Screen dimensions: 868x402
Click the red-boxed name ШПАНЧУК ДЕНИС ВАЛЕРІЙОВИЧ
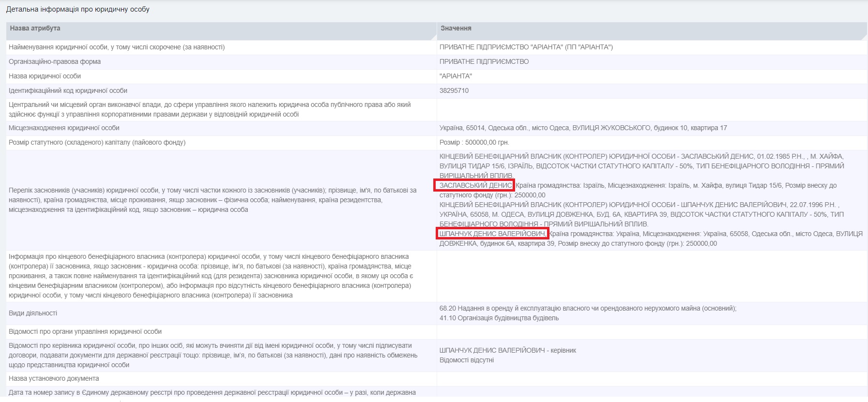(x=492, y=234)
